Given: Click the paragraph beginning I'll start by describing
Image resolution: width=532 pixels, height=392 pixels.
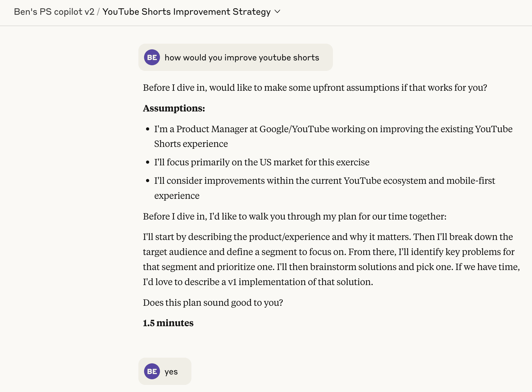Looking at the screenshot, I should tap(332, 259).
